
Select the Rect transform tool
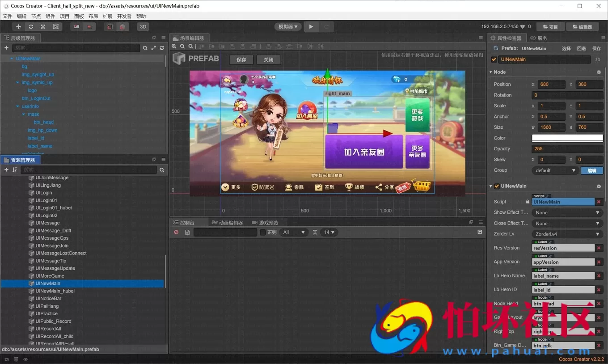55,27
